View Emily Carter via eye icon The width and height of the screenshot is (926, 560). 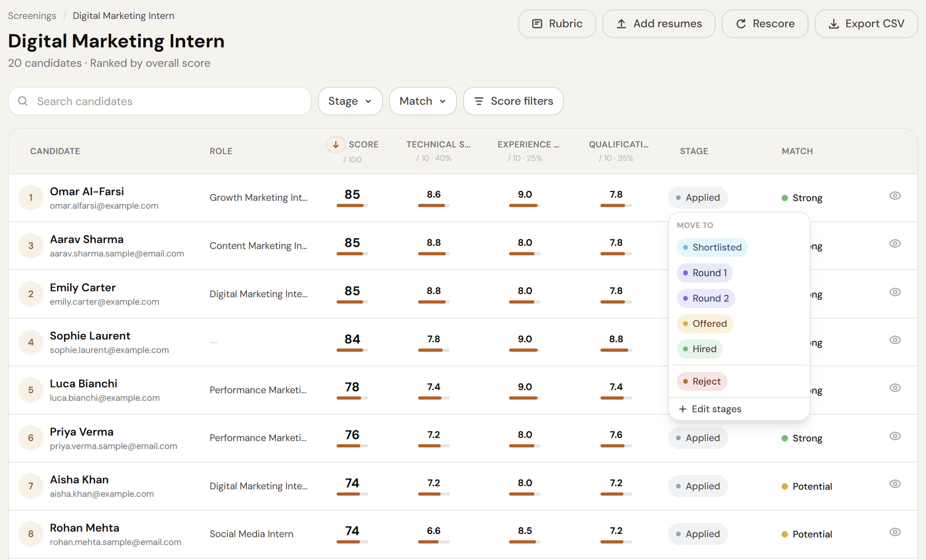tap(895, 292)
